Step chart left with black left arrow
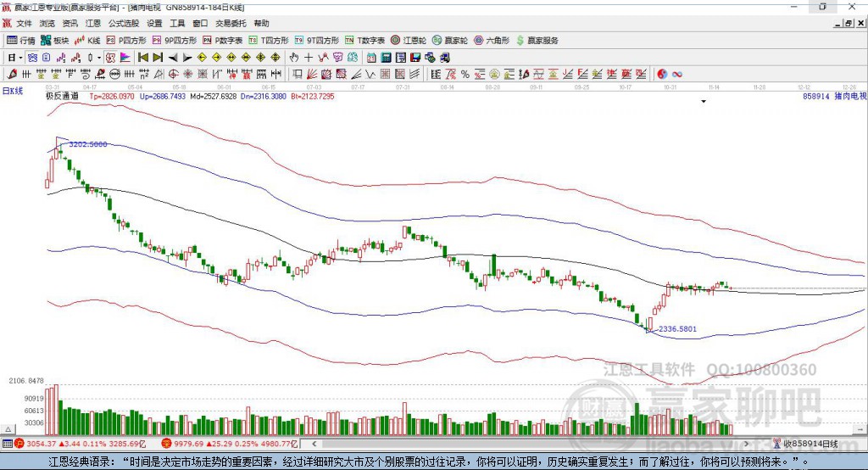Viewport: 868px width, 470px height. click(173, 58)
